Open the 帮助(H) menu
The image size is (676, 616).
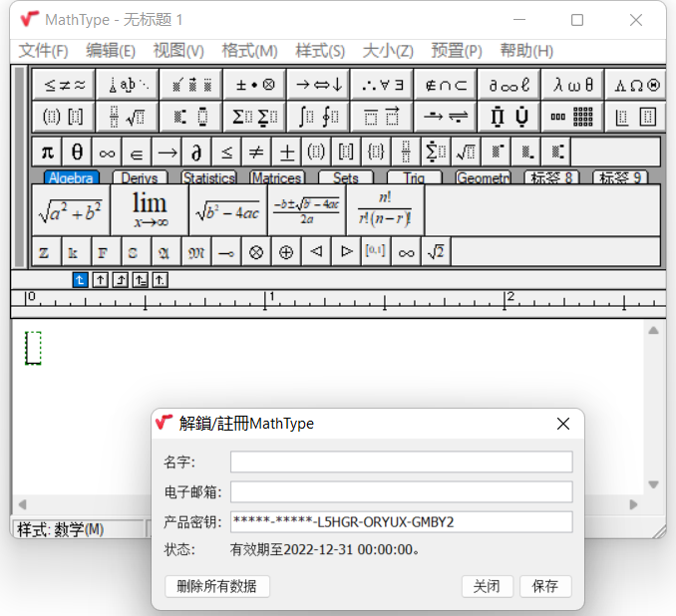coord(526,51)
